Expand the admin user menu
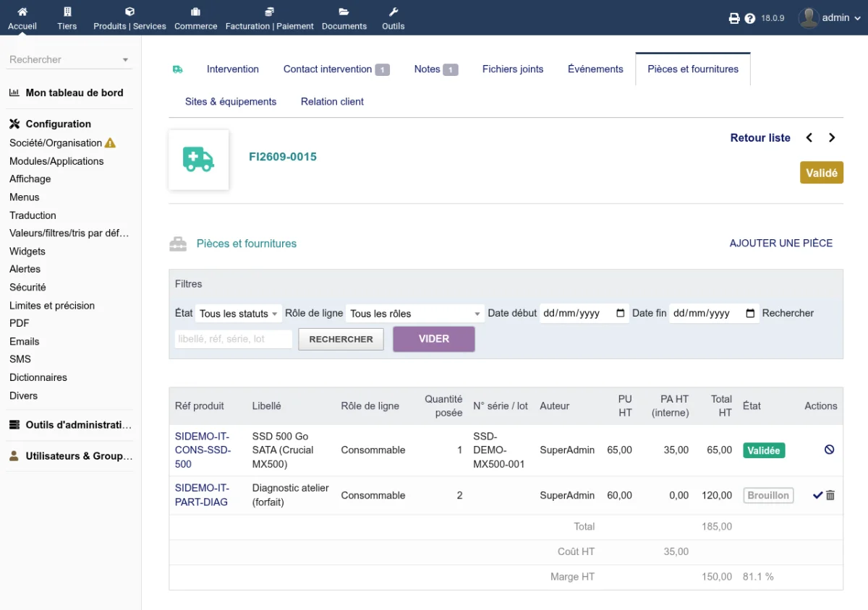 (x=830, y=18)
